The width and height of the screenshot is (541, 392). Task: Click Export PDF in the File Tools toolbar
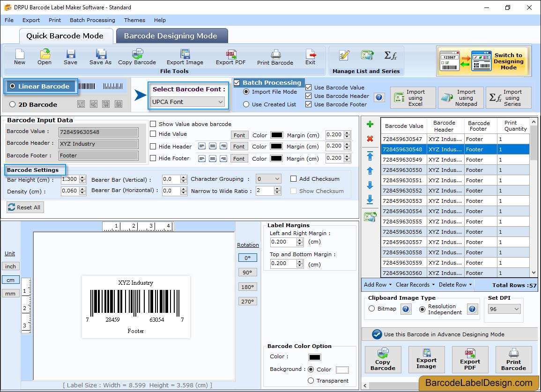[230, 57]
